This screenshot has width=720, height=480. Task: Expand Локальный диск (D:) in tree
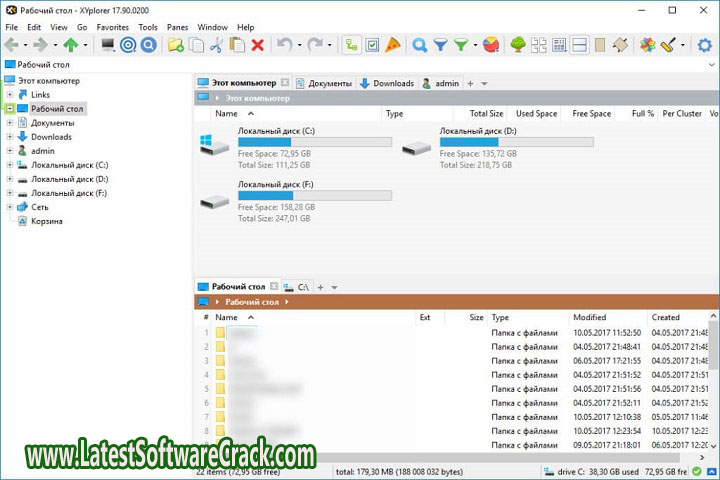pos(10,179)
